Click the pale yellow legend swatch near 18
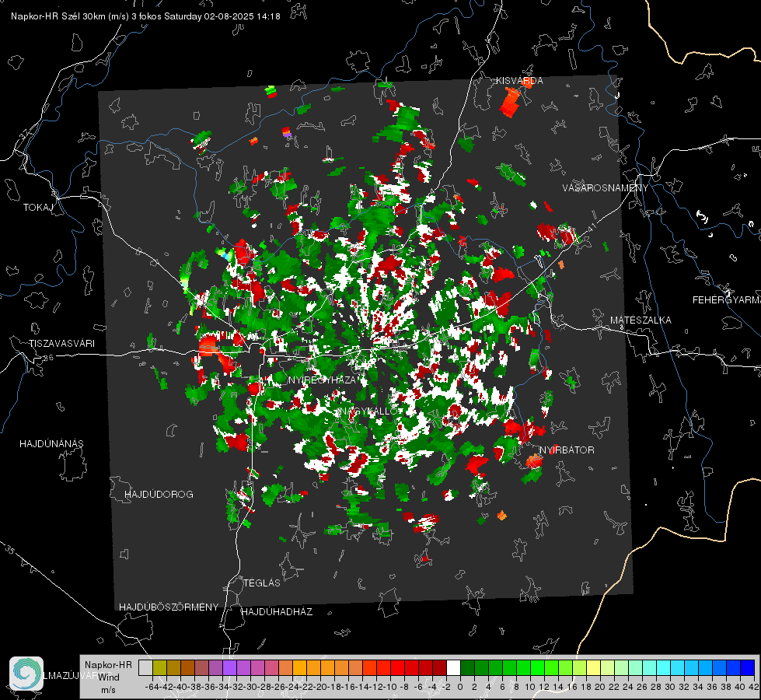The width and height of the screenshot is (761, 700). pos(594,667)
